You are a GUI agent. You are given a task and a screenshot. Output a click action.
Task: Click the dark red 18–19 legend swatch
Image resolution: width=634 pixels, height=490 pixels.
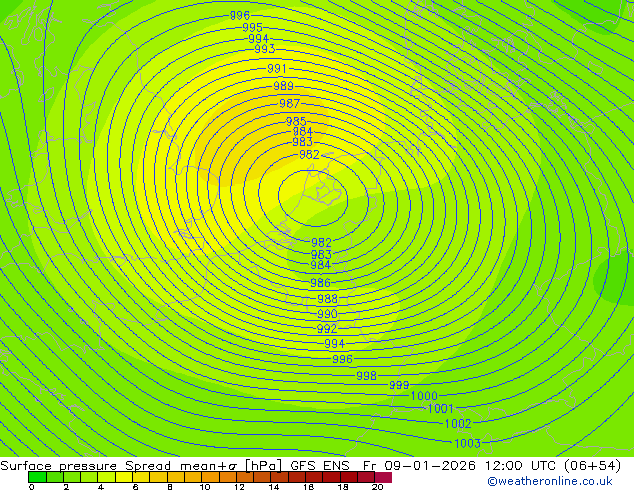(x=349, y=477)
